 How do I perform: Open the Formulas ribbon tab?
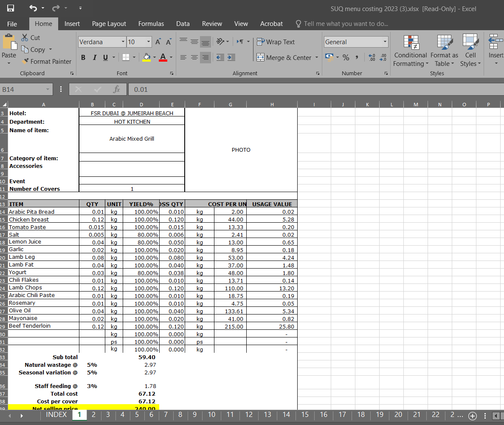[x=151, y=24]
